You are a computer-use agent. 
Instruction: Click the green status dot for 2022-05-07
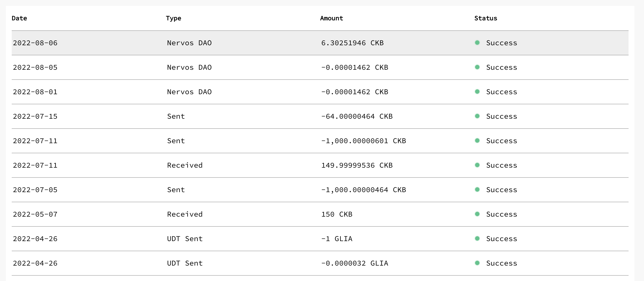(x=477, y=214)
